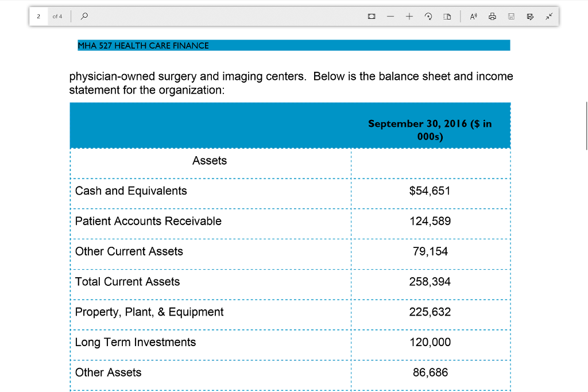Exit full screen view of the PDF
The width and height of the screenshot is (588, 392).
coord(548,16)
